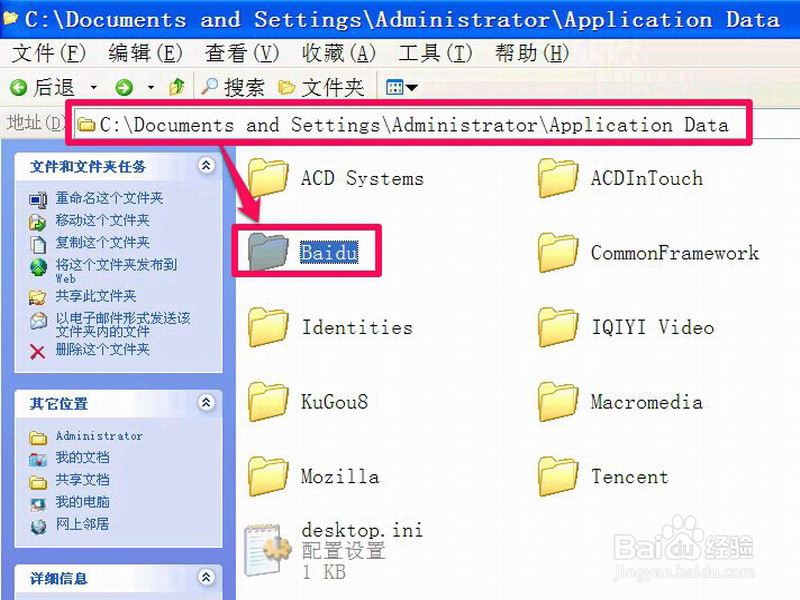Select the Tencent folder icon
This screenshot has height=600, width=800.
558,476
